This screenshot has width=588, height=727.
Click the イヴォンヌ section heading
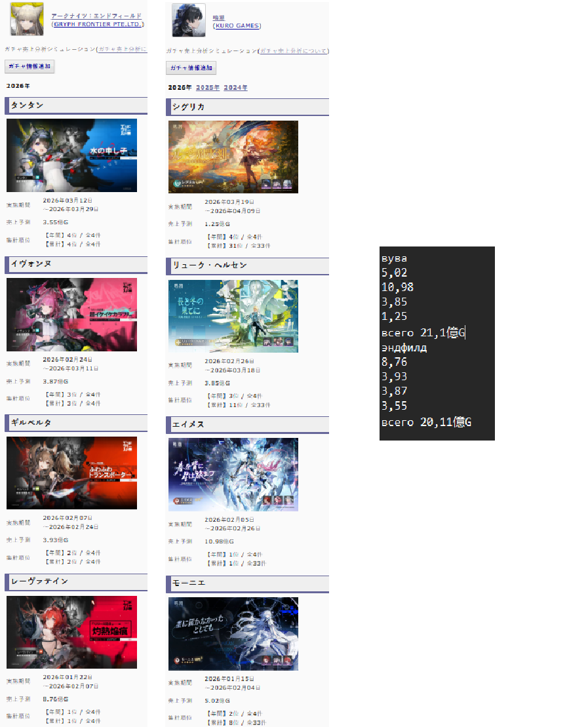tap(76, 265)
